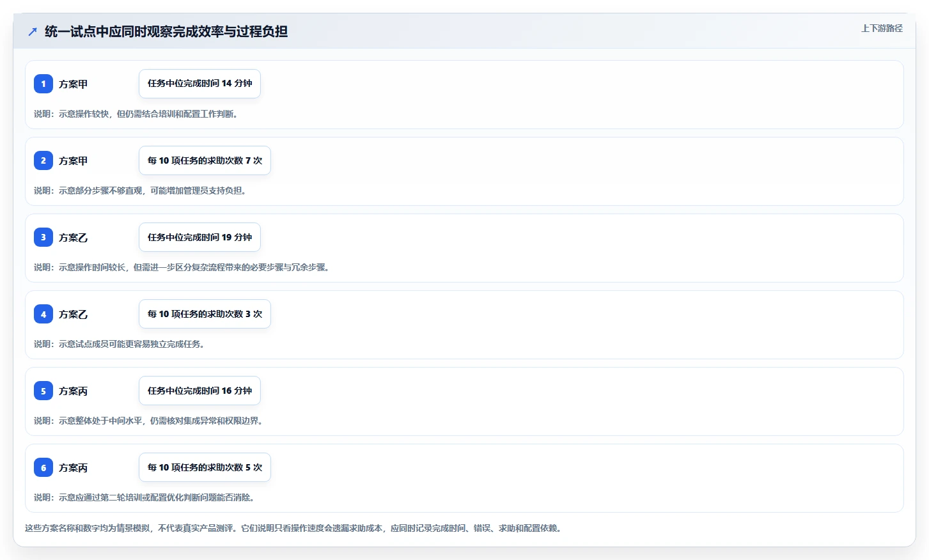Select the number 2 badge
929x560 pixels.
coord(43,160)
